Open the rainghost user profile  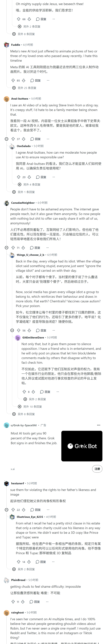17,613
